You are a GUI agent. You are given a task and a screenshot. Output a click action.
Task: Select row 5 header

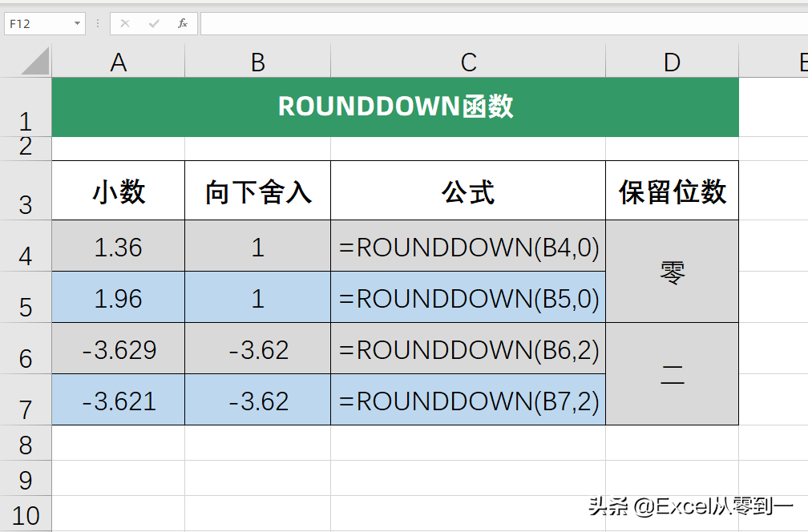[x=26, y=297]
